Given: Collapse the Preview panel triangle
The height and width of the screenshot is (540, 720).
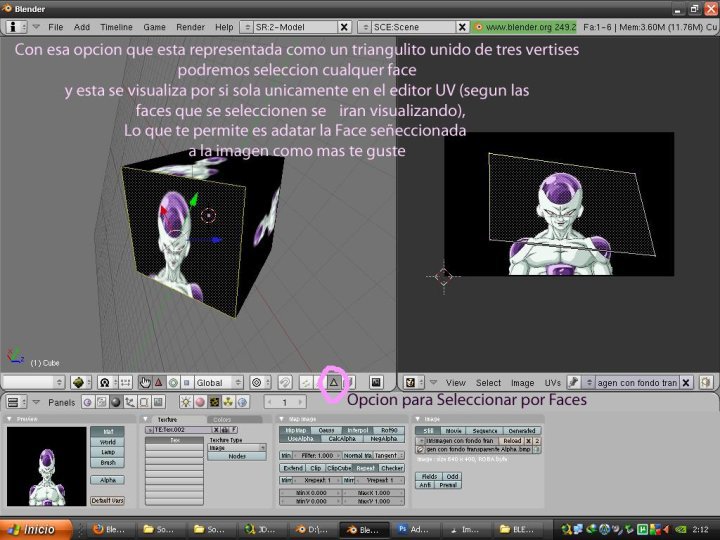Looking at the screenshot, I should click(x=9, y=419).
